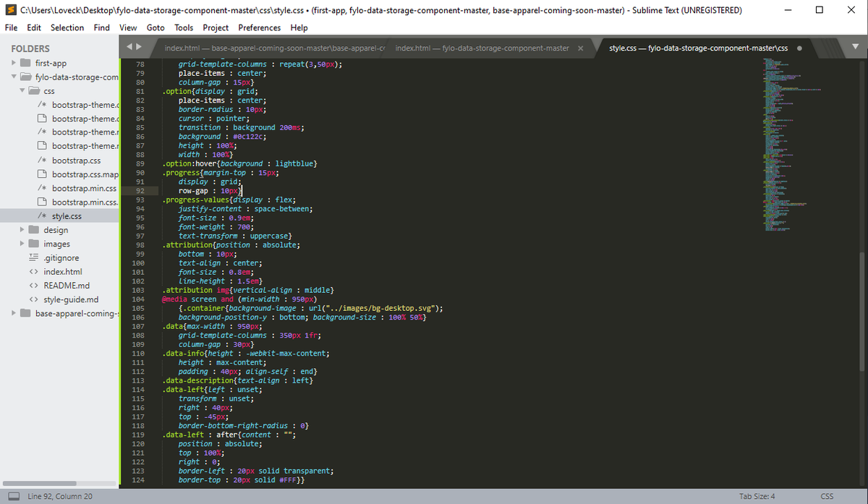Expand the base-apparel-coming folder
This screenshot has height=504, width=868.
pos(14,313)
